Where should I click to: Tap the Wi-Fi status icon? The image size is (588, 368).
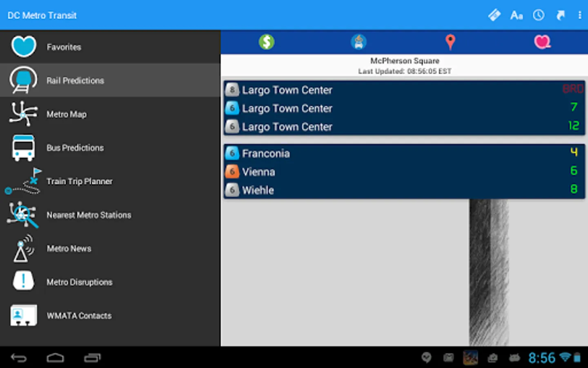[x=565, y=357]
